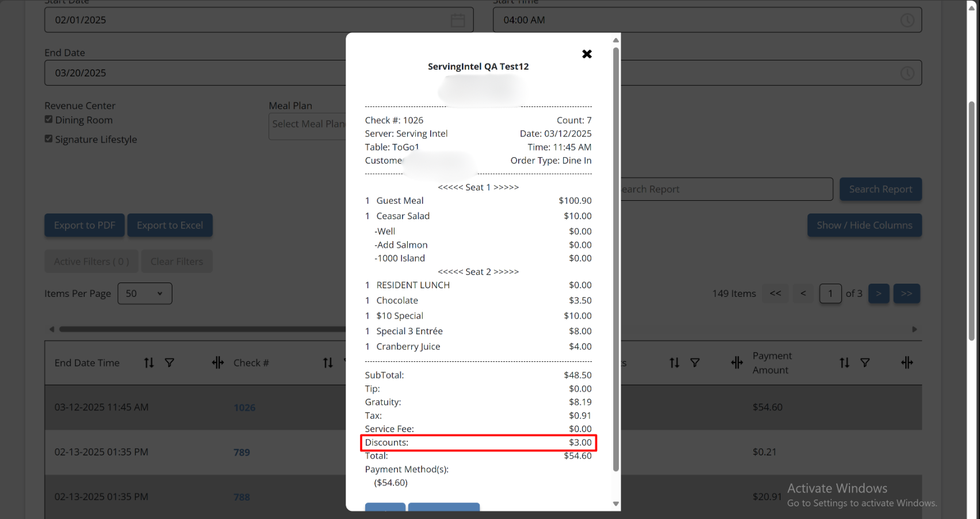Click Export to Excel button
Viewport: 980px width, 519px height.
coord(170,226)
